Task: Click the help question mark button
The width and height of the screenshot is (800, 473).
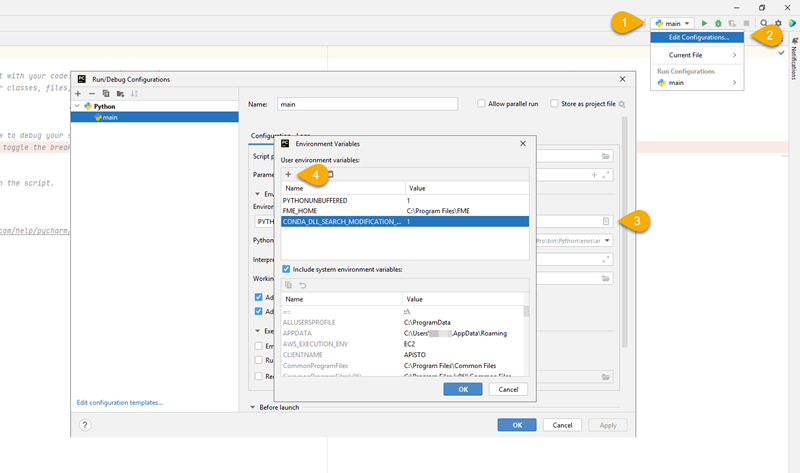Action: tap(85, 424)
